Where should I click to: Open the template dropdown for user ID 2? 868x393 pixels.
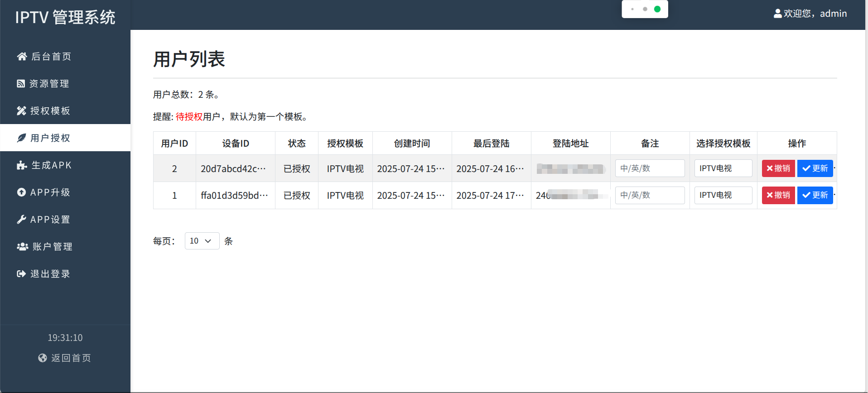(x=723, y=168)
